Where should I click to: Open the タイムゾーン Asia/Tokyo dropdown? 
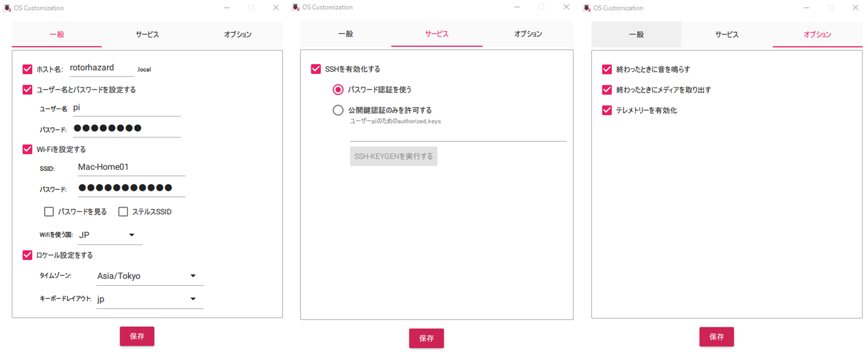point(150,276)
